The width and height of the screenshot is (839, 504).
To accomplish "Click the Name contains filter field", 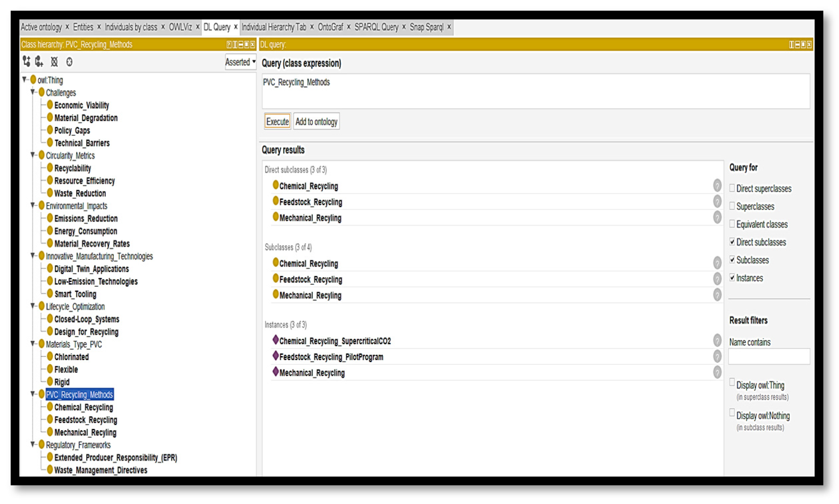I will click(769, 356).
